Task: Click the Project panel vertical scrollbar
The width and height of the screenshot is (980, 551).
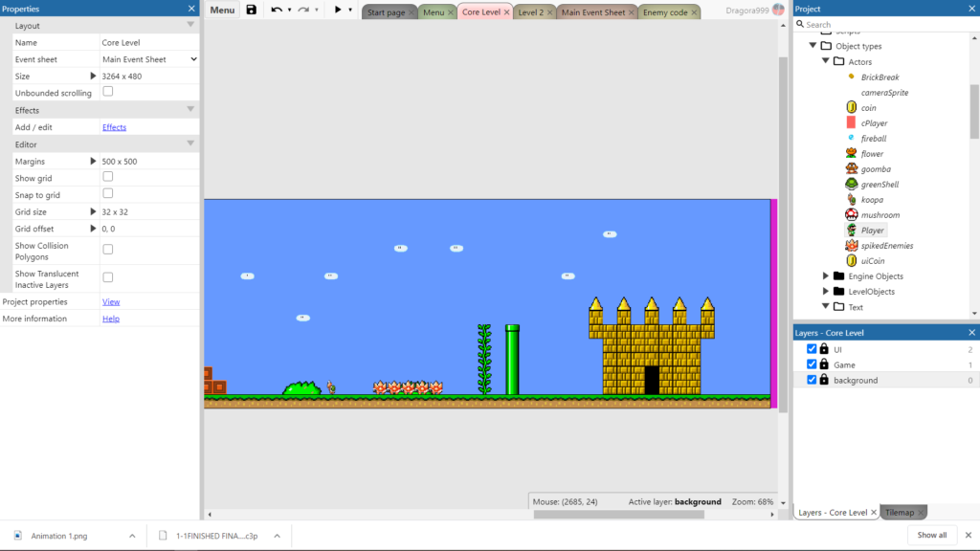Action: click(975, 111)
